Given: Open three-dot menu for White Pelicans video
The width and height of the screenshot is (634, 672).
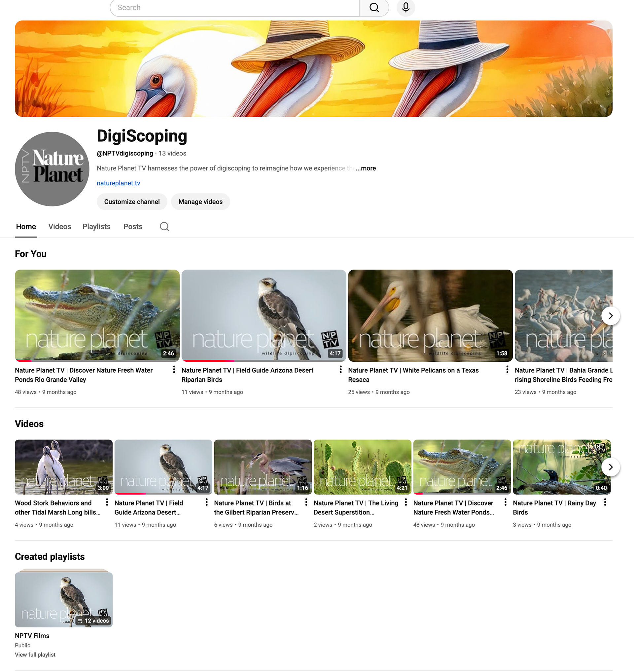Looking at the screenshot, I should 507,370.
